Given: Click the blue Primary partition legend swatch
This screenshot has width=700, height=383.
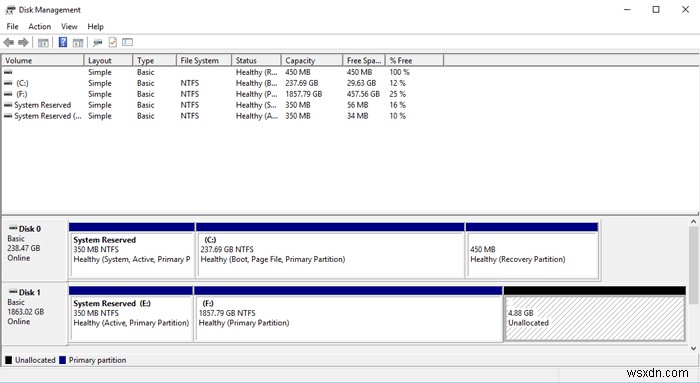Looking at the screenshot, I should (x=62, y=360).
